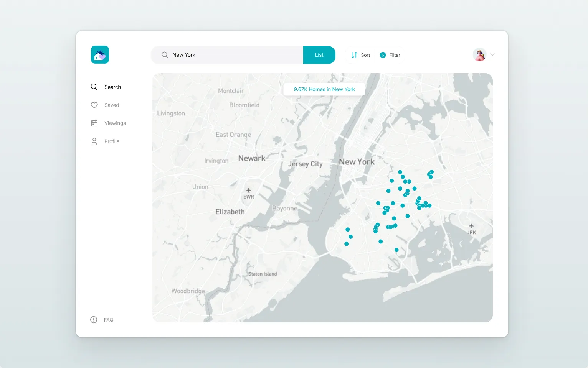Click the Staten Island map label
This screenshot has height=368, width=588.
coord(263,274)
